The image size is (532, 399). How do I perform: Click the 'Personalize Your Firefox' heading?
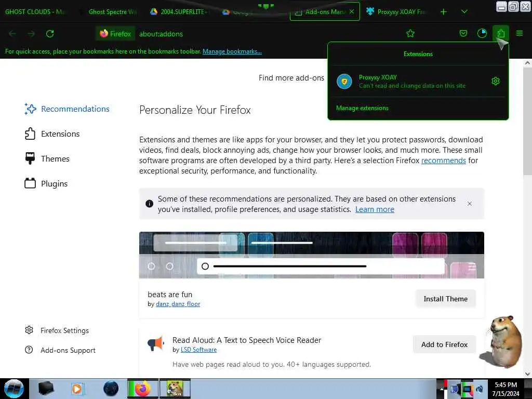tap(195, 110)
